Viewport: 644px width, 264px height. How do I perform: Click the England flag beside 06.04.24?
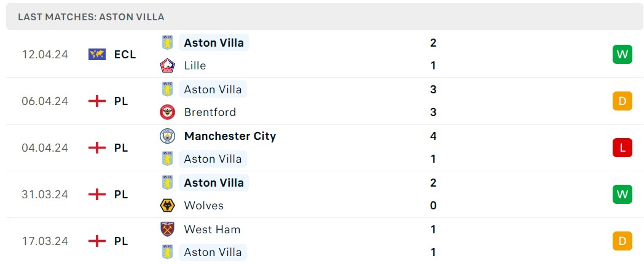(97, 101)
